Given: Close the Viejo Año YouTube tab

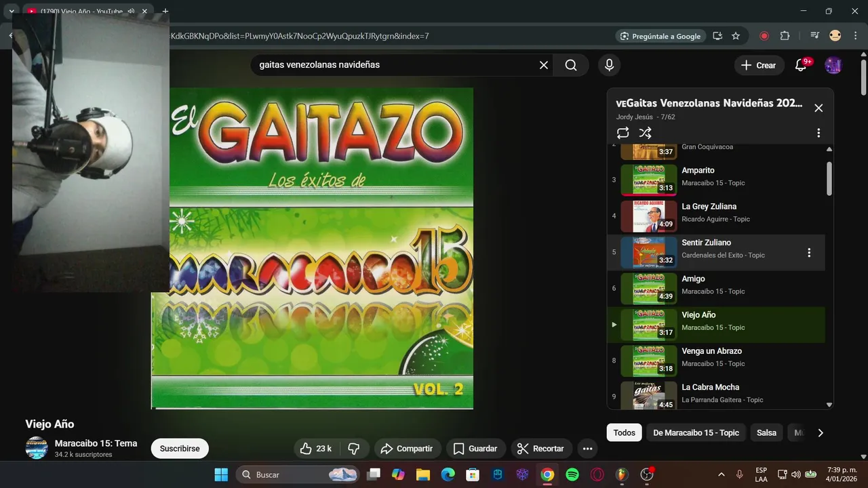Looking at the screenshot, I should point(144,12).
